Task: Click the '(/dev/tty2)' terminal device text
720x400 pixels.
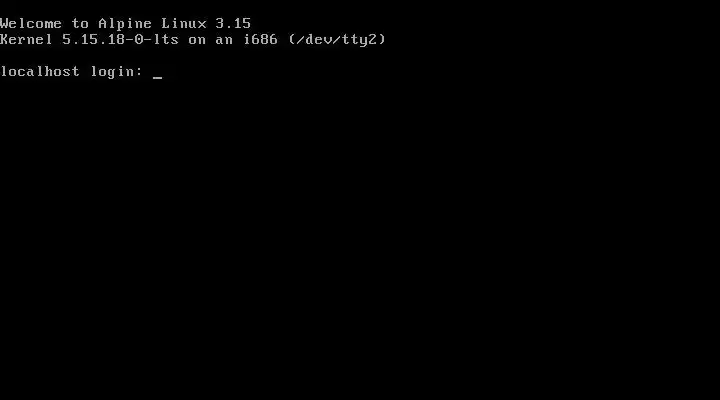Action: 337,39
